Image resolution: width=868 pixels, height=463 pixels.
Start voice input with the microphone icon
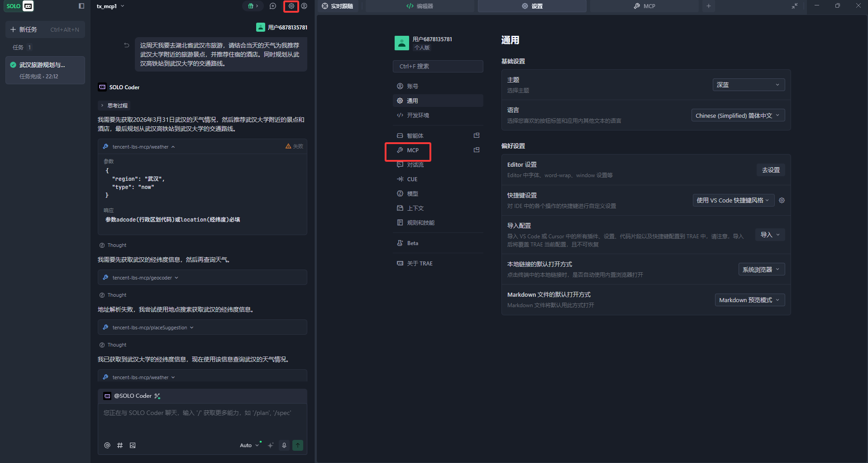click(284, 445)
